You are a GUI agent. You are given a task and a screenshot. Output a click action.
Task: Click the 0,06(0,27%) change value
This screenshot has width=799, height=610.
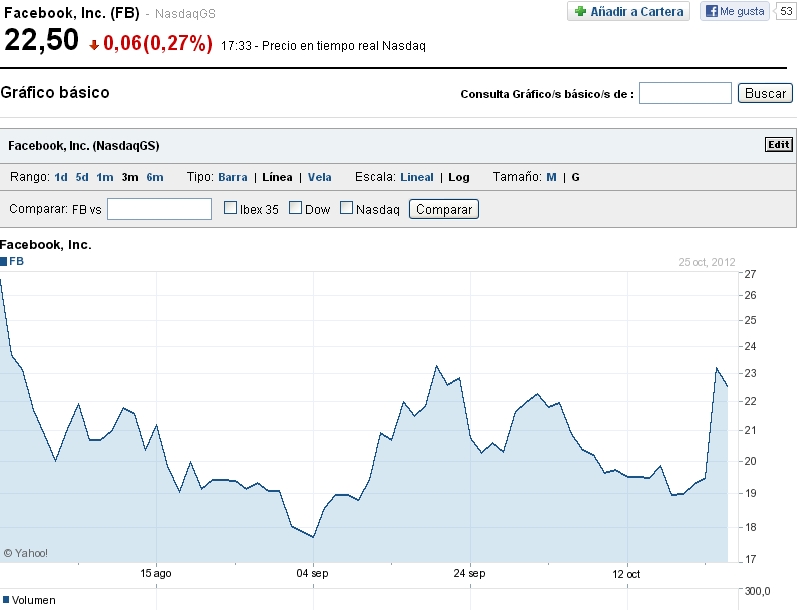(158, 43)
